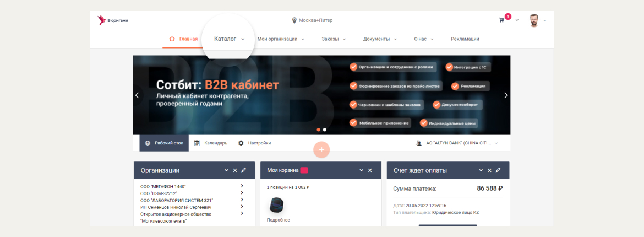Open the Документы menu

click(376, 39)
